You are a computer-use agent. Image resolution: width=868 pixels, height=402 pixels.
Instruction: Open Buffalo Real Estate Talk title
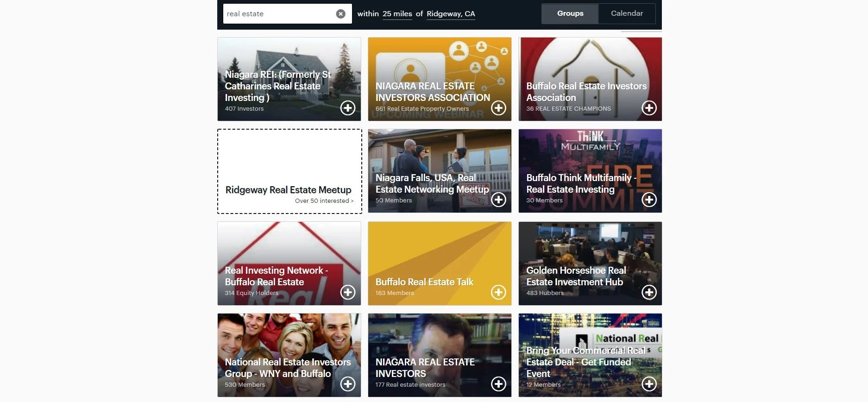424,282
